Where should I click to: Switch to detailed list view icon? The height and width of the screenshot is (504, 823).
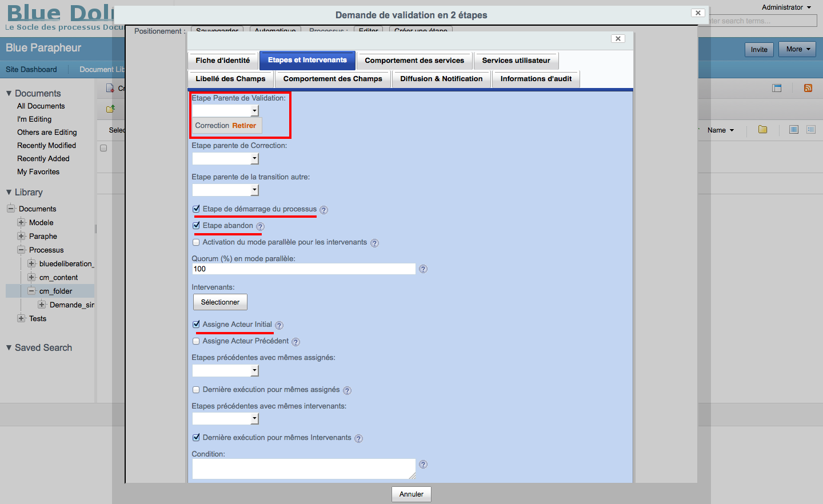[811, 130]
